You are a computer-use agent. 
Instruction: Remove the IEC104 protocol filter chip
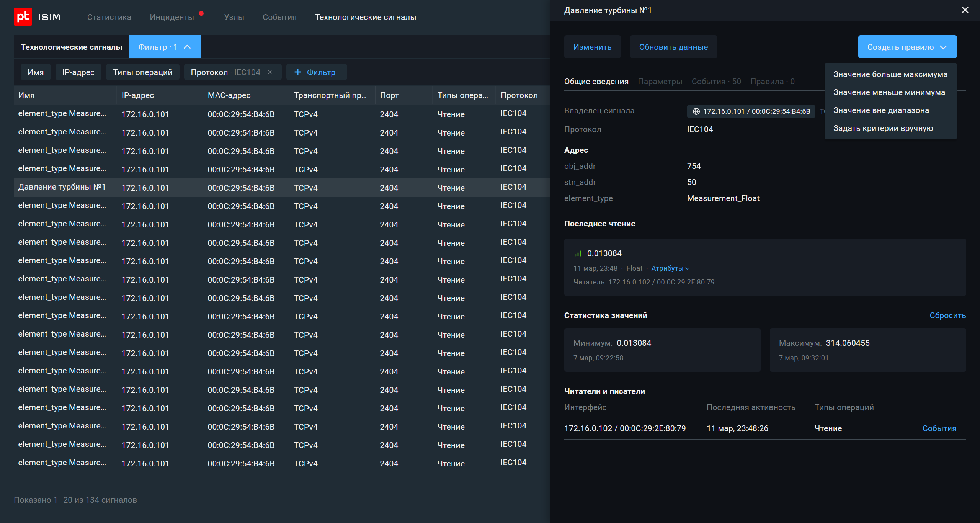click(270, 72)
